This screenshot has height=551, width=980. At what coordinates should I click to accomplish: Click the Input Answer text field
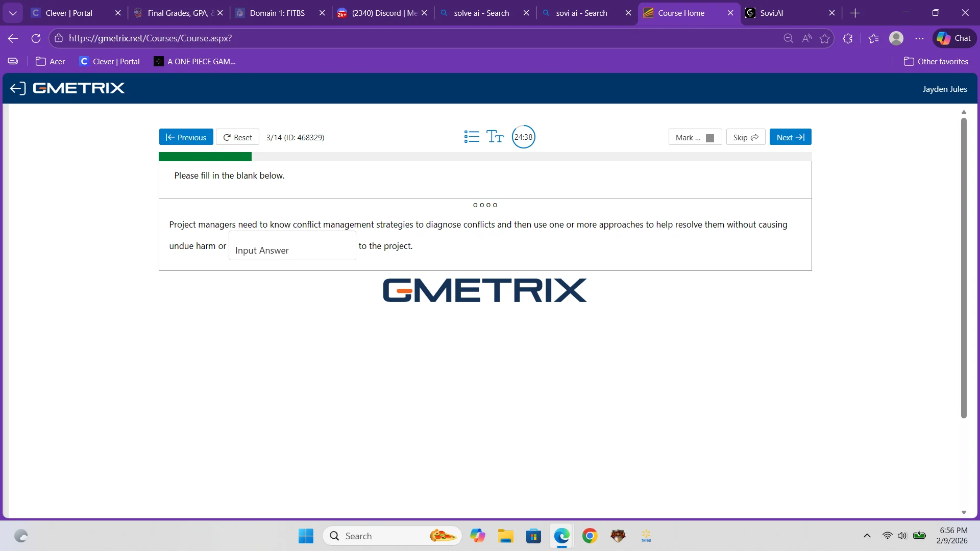coord(292,246)
